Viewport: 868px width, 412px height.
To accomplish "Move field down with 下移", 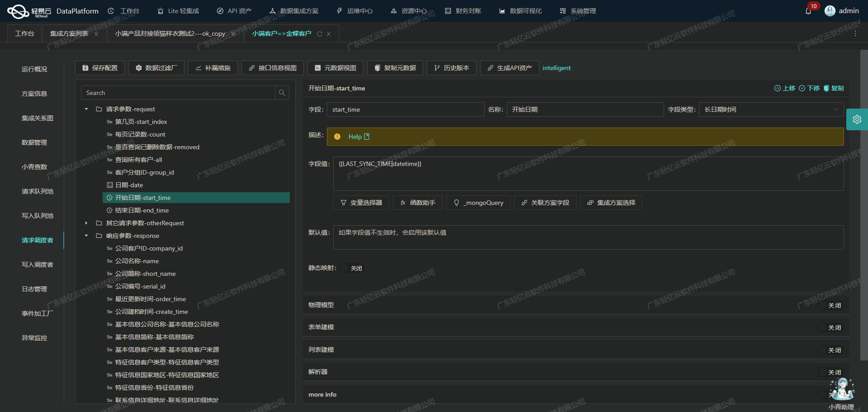I will (809, 88).
